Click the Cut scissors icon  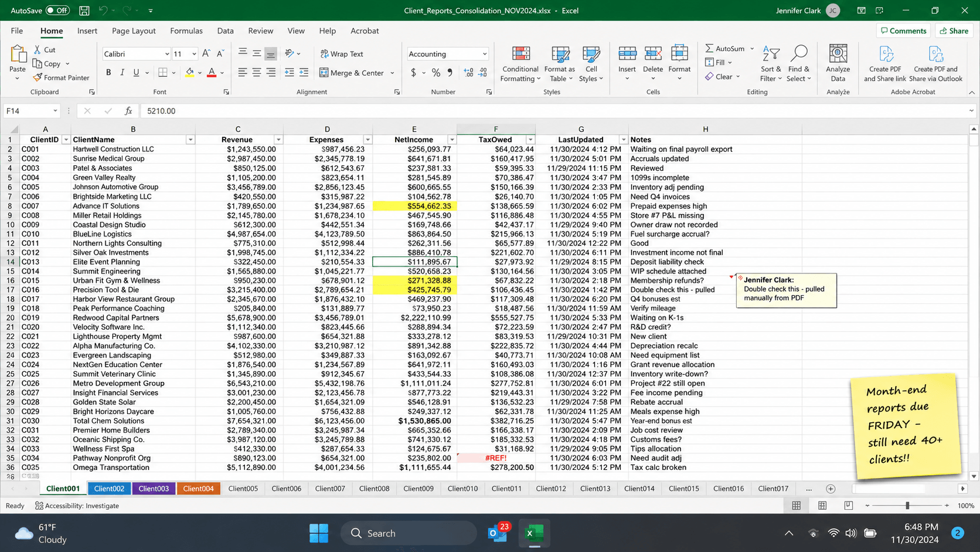coord(38,50)
